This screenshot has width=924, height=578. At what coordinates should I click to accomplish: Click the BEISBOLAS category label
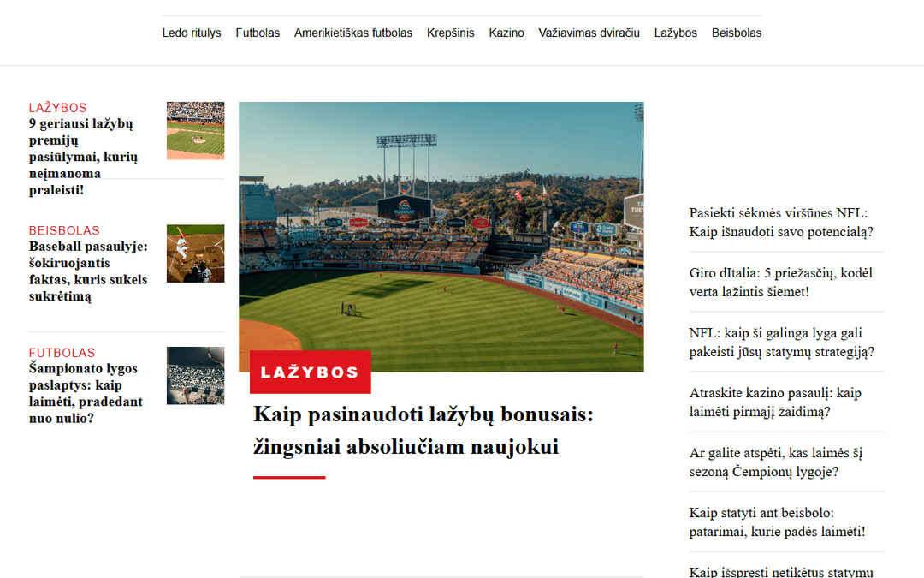(x=64, y=230)
